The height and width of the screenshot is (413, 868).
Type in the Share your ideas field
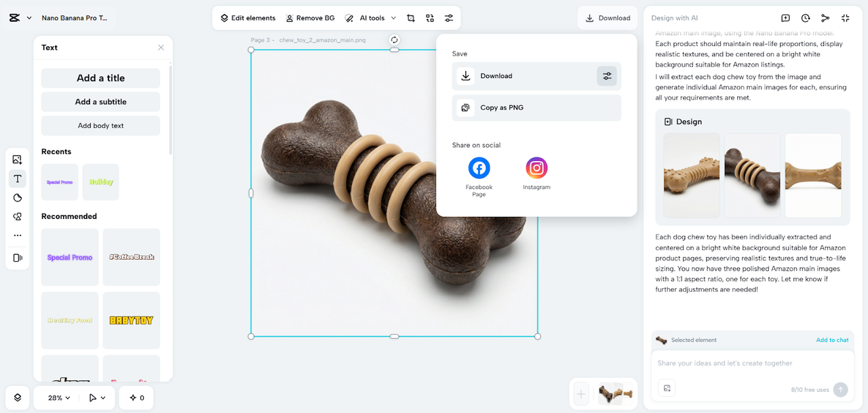click(x=746, y=363)
